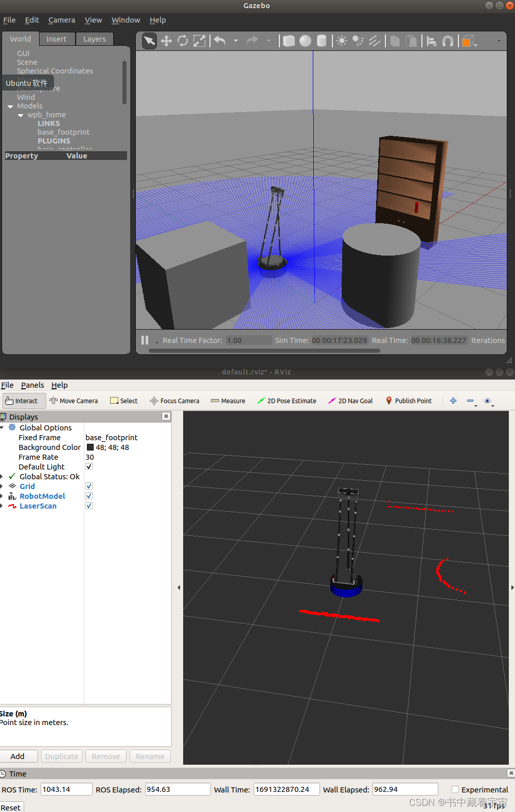Collapse the Models tree node
Image resolution: width=515 pixels, height=812 pixels.
10,106
